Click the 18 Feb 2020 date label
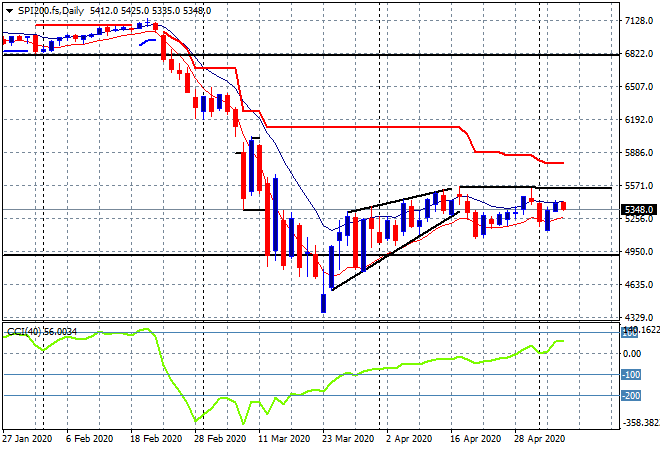 tap(156, 439)
